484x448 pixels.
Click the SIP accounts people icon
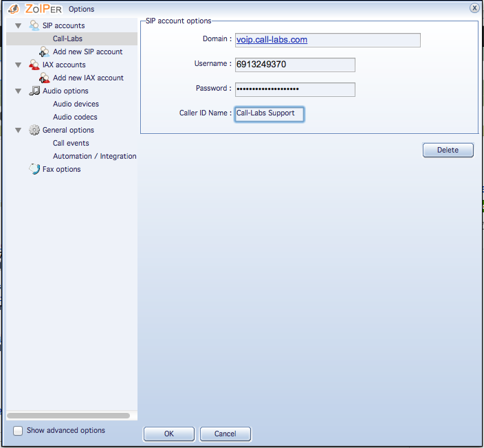point(34,25)
